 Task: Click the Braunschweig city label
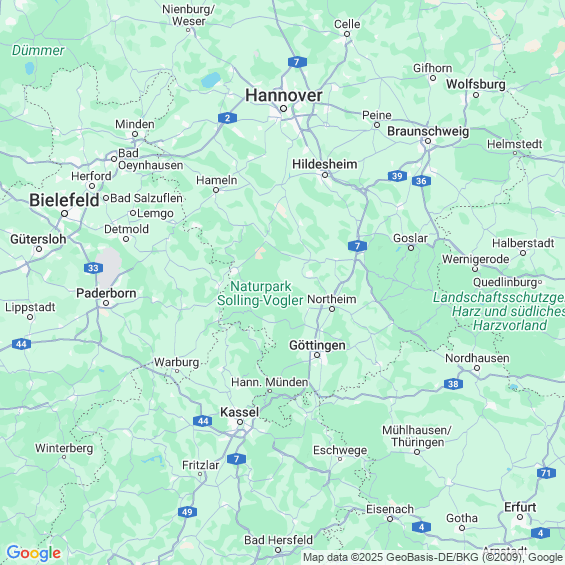[x=428, y=131]
